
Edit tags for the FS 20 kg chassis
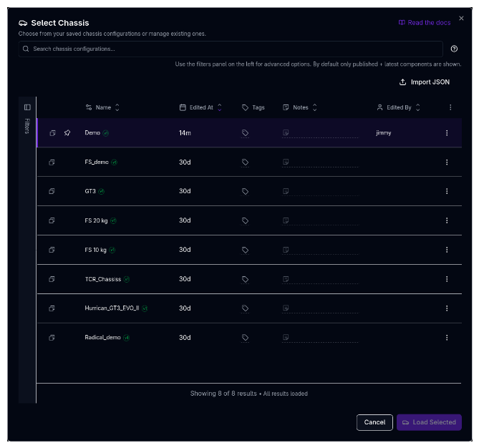pos(245,220)
